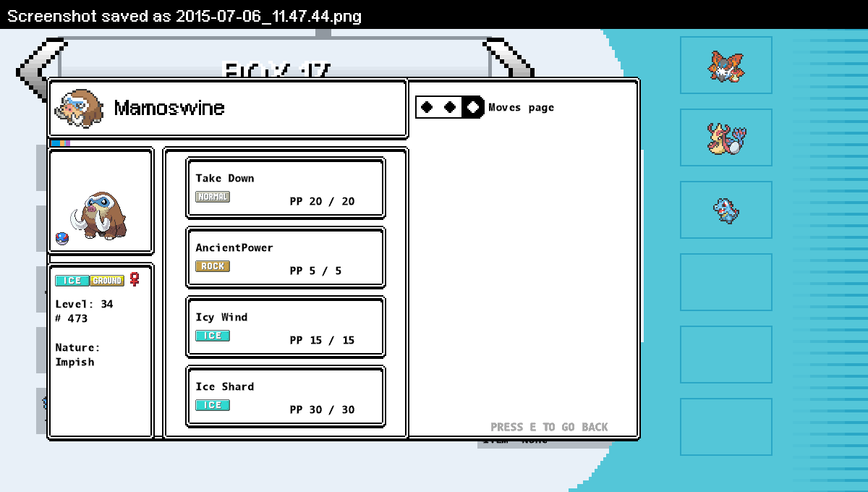868x492 pixels.
Task: Click the second page indicator dot
Action: click(450, 107)
